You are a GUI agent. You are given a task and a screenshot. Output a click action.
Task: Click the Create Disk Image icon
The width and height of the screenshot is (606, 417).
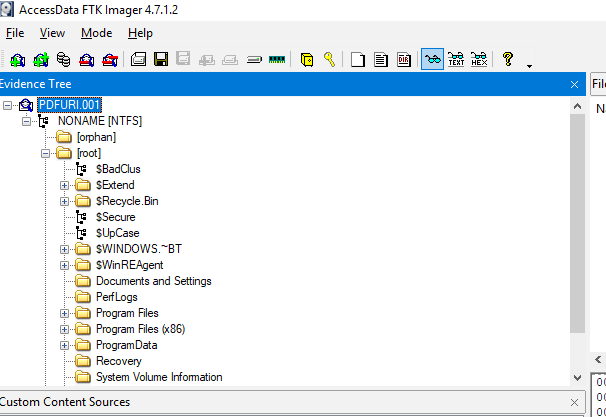pyautogui.click(x=138, y=60)
